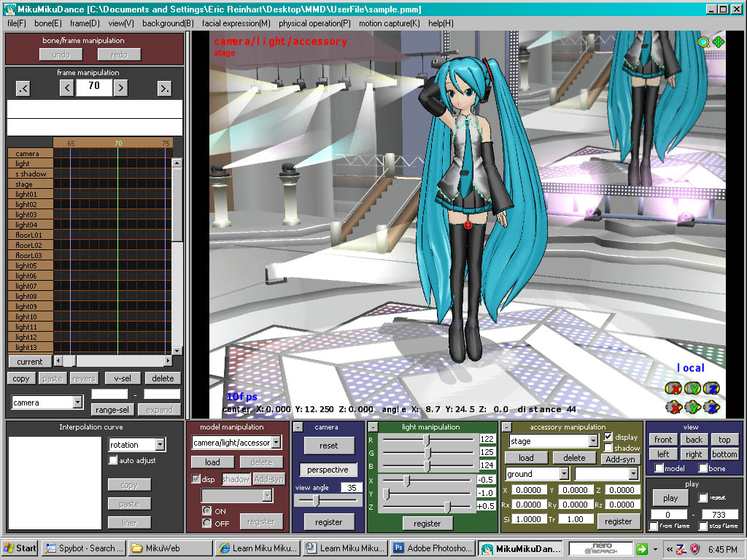
Task: Open the bone(E) menu
Action: click(48, 23)
